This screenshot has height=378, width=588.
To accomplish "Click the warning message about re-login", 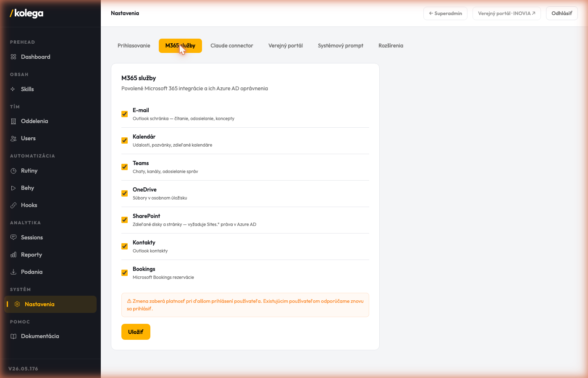I will tap(245, 305).
